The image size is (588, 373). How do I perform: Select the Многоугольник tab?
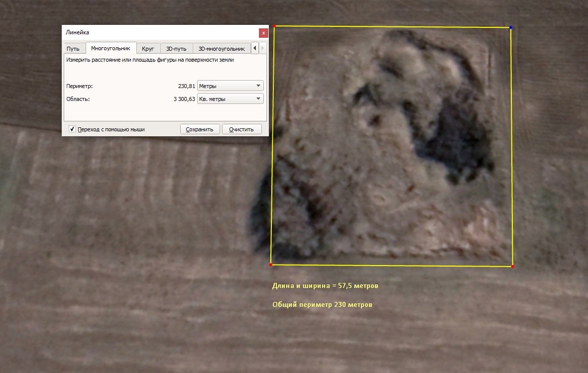pos(111,48)
